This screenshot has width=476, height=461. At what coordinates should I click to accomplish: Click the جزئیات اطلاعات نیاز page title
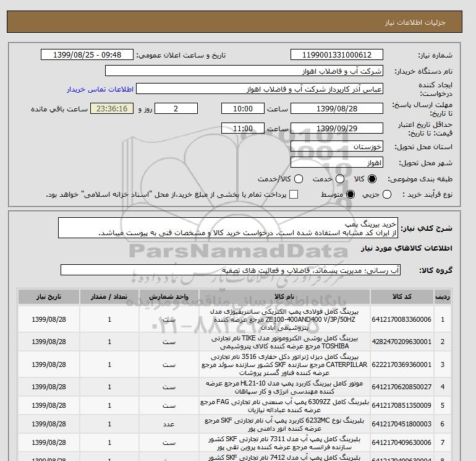(x=415, y=22)
